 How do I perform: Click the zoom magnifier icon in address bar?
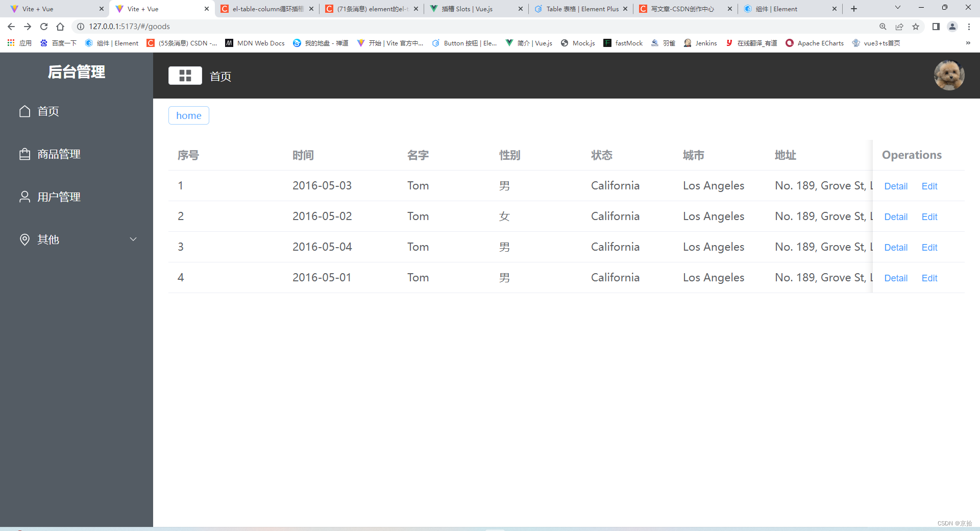click(x=883, y=27)
